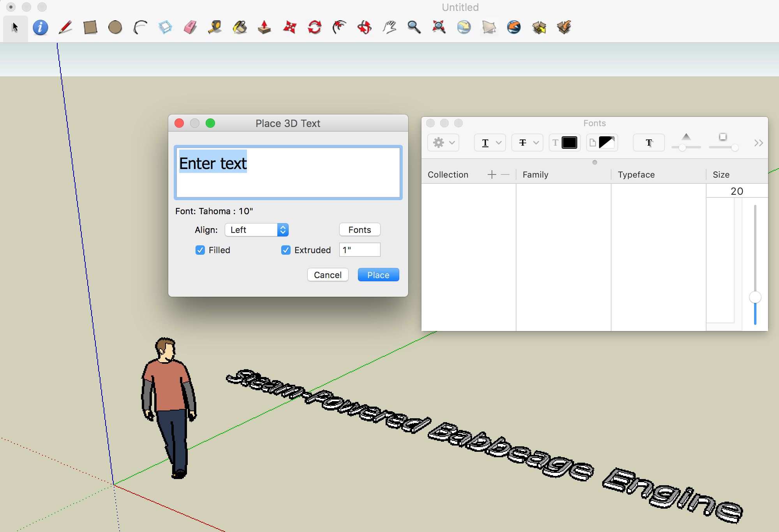Select the Rectangle drawing tool

click(x=90, y=27)
